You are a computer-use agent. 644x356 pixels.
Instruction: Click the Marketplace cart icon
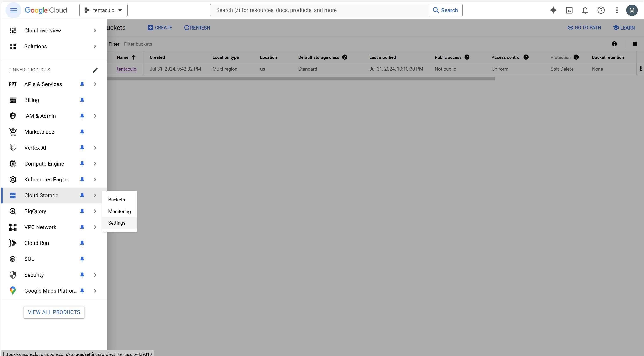(13, 132)
